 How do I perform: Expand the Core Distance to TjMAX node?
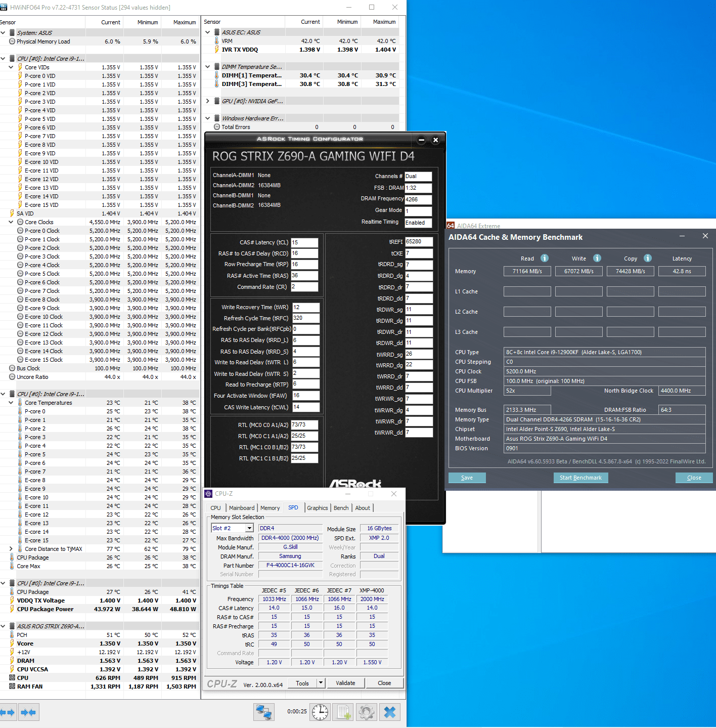[11, 549]
